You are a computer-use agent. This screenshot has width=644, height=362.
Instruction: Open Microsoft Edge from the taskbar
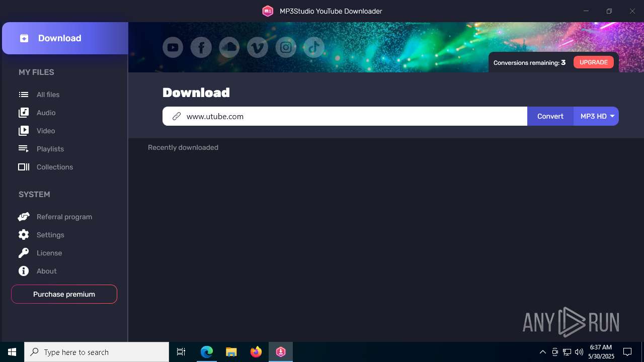point(207,352)
